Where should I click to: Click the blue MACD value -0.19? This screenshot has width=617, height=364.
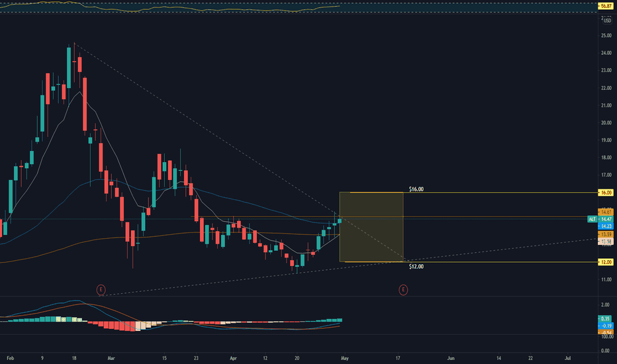(x=606, y=326)
